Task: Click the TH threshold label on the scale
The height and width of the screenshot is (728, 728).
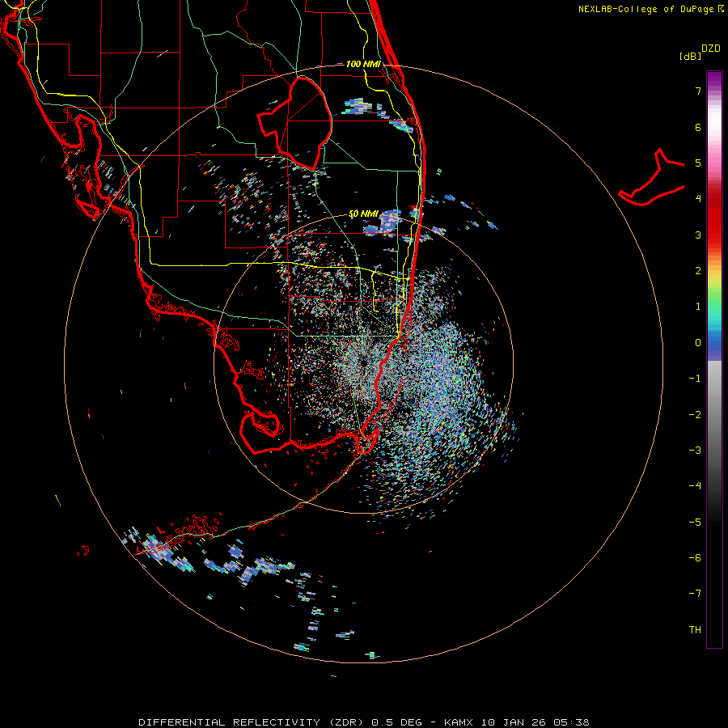Action: click(695, 630)
